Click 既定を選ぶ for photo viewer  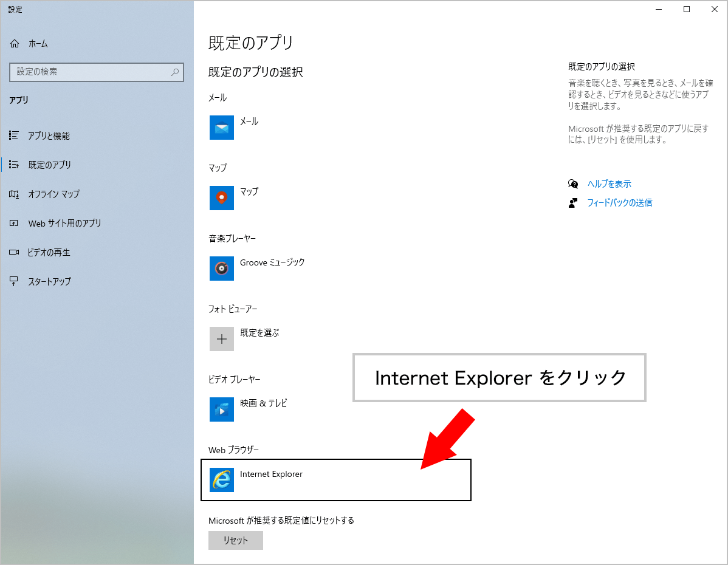tap(259, 333)
